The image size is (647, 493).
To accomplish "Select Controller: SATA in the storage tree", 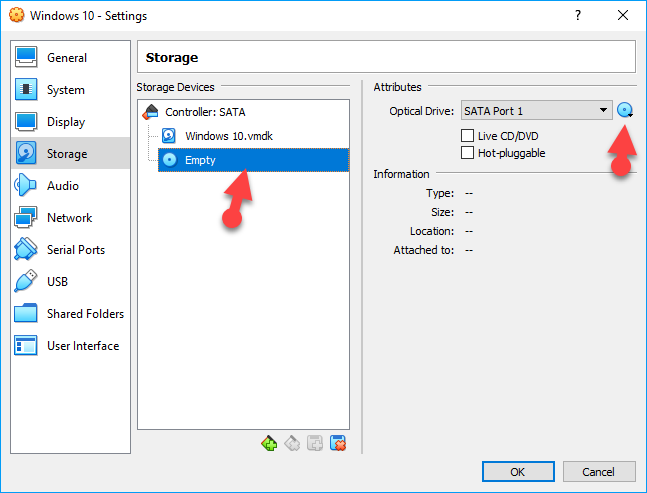I will click(x=204, y=112).
